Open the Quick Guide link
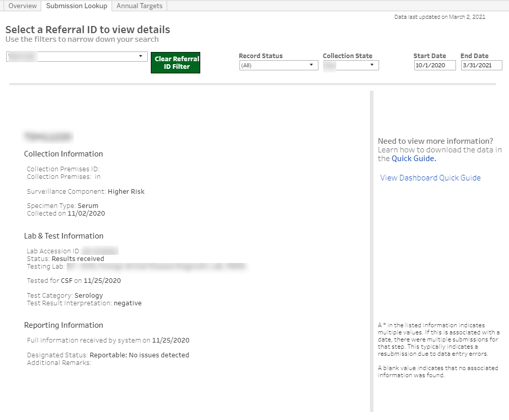509x420 pixels. [x=414, y=159]
